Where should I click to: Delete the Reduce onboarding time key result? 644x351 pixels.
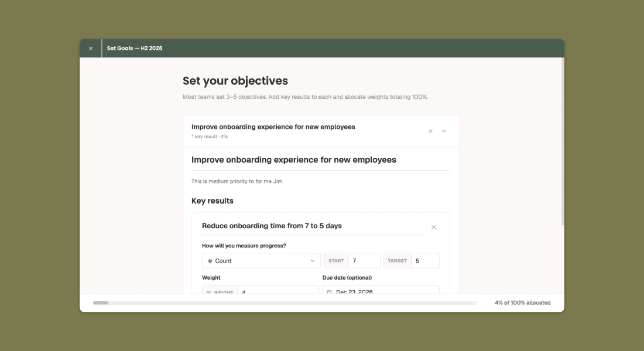tap(433, 227)
